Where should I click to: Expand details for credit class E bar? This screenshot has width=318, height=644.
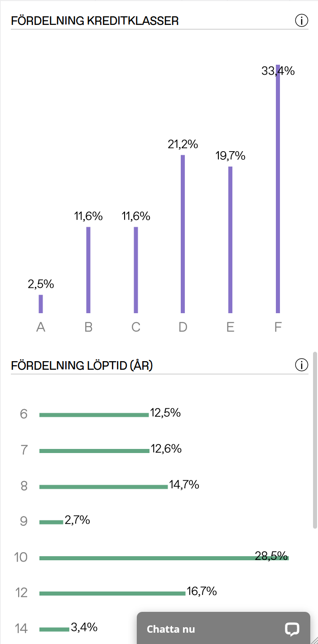pyautogui.click(x=230, y=240)
